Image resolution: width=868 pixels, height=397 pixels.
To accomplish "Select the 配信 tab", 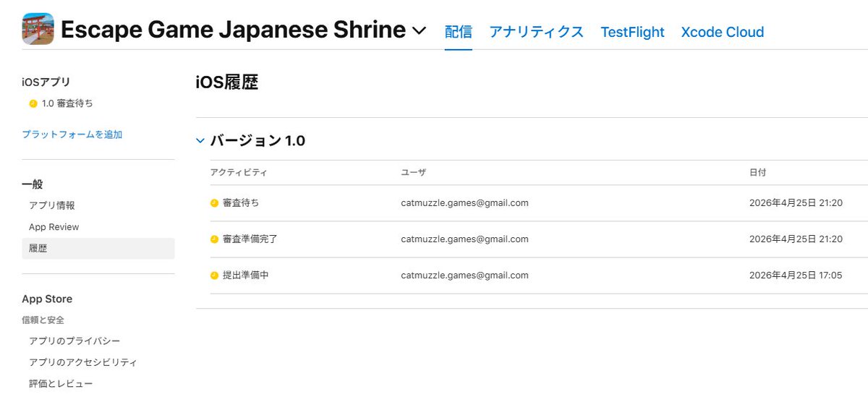I will coord(459,32).
